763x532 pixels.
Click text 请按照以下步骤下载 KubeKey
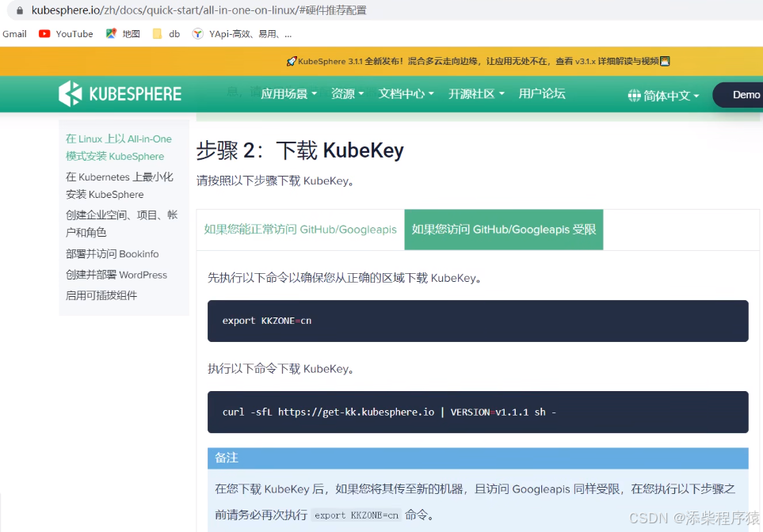(275, 181)
